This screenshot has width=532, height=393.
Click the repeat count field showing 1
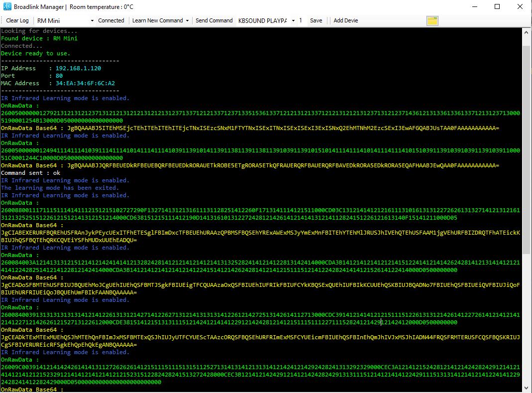click(302, 20)
